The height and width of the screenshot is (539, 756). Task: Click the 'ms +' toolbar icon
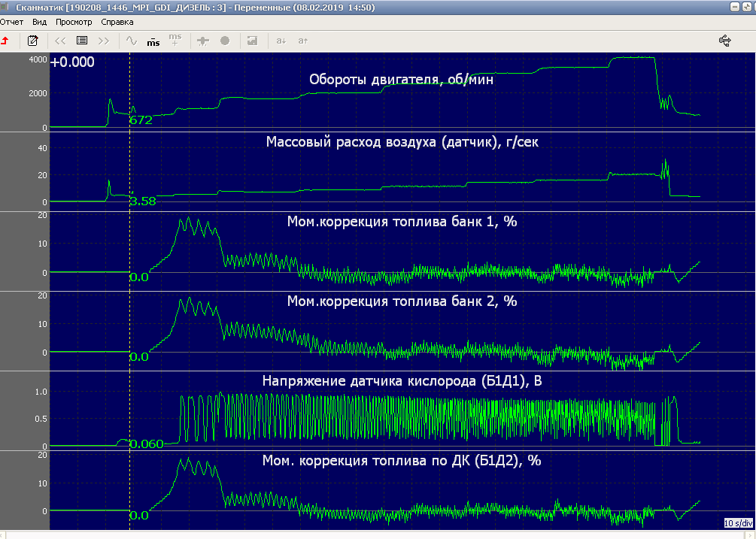[175, 41]
